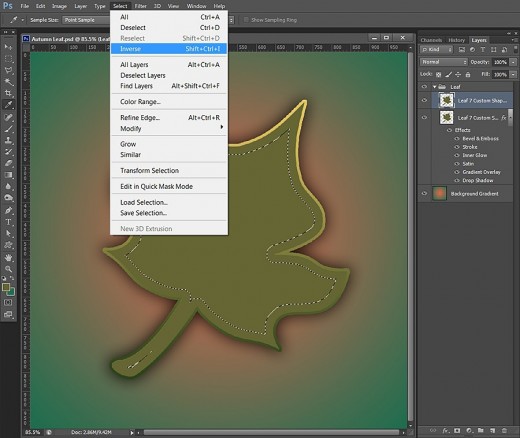Collapse the Leaf layer group
Screen dimensions: 520x438
click(x=435, y=87)
